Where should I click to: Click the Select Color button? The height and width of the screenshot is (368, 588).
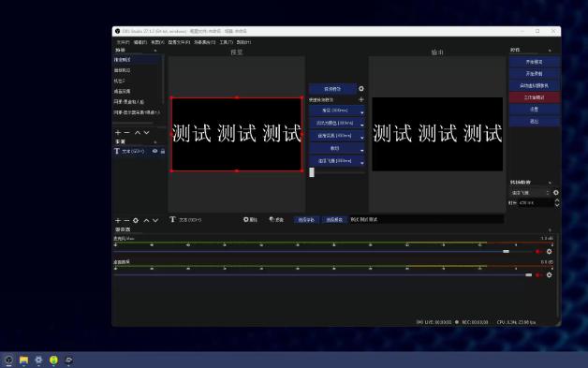point(334,219)
